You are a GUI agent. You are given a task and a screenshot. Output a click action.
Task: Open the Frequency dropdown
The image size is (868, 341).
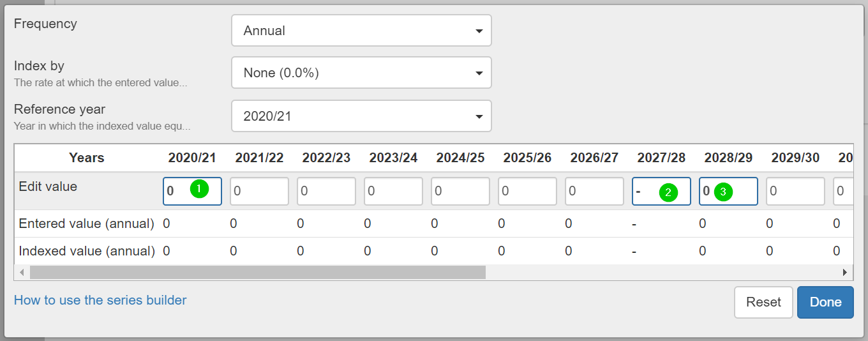coord(361,31)
